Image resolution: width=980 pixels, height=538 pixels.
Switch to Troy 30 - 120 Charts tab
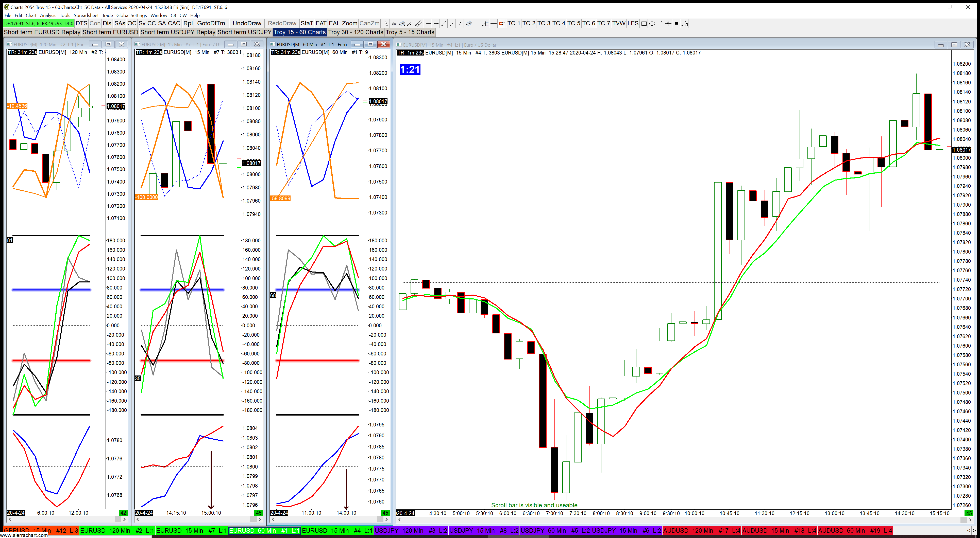coord(355,32)
